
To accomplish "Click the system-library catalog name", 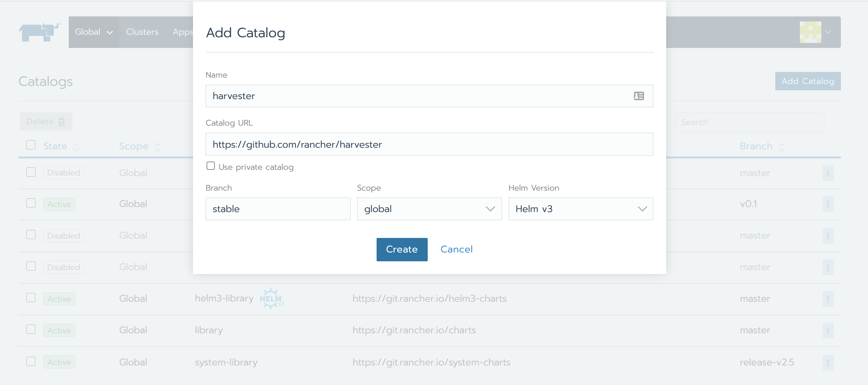I will click(226, 362).
